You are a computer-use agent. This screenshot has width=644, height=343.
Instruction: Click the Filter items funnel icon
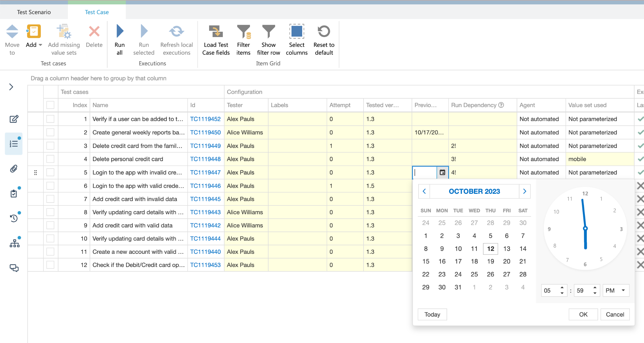tap(243, 31)
